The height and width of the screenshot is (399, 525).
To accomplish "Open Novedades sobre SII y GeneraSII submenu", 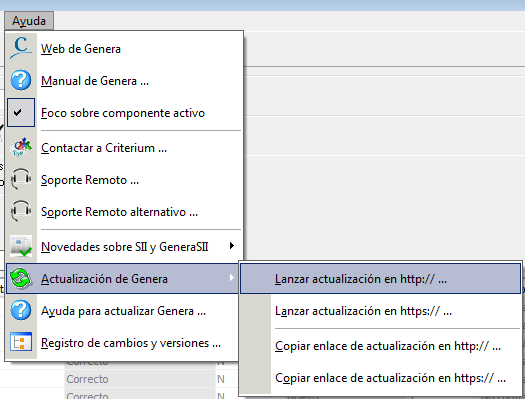I will [x=124, y=247].
